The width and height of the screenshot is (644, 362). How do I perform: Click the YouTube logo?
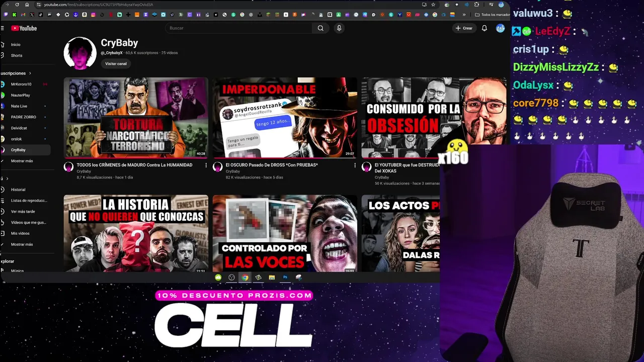click(24, 28)
